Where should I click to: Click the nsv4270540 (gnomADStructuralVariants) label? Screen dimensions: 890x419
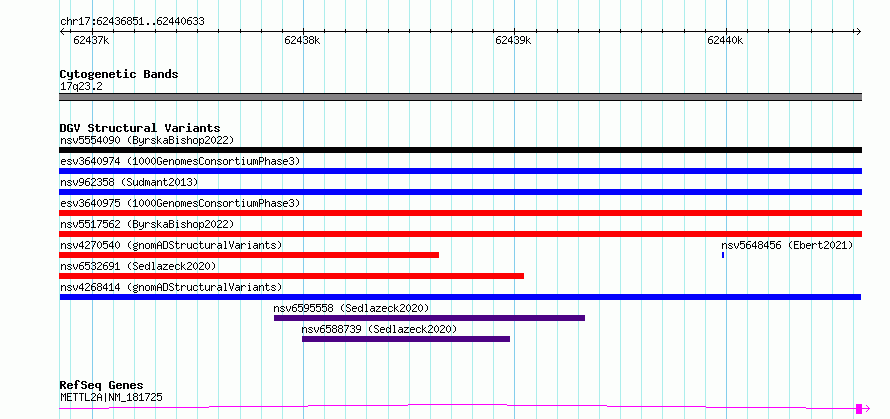pyautogui.click(x=171, y=245)
